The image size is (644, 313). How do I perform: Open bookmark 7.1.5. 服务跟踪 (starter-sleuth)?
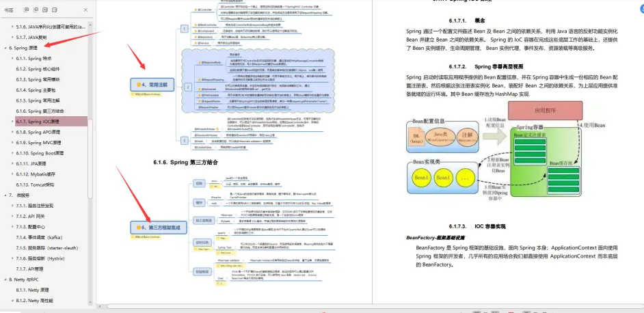click(x=46, y=248)
